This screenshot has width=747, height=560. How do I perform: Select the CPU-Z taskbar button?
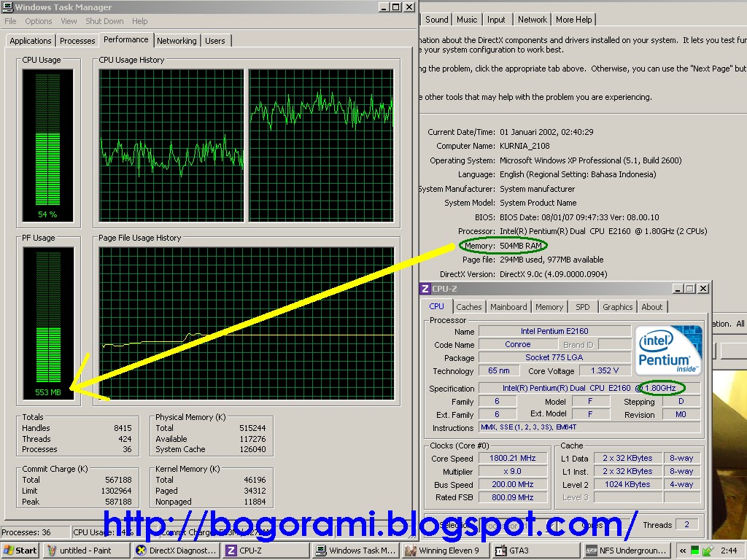[267, 551]
